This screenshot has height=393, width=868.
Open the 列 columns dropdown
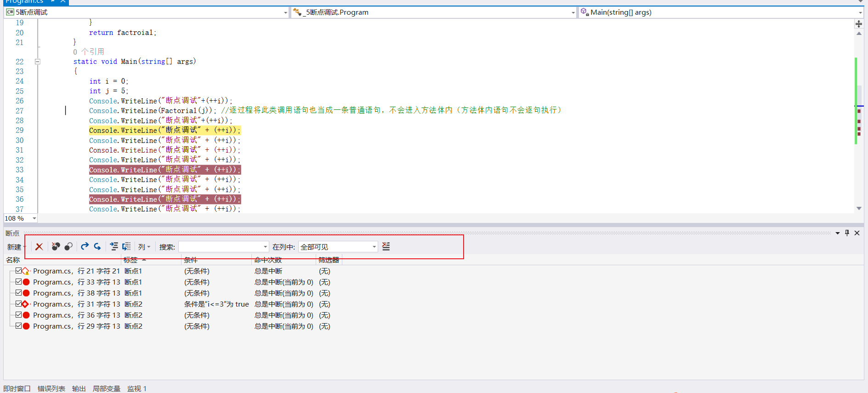[x=144, y=247]
